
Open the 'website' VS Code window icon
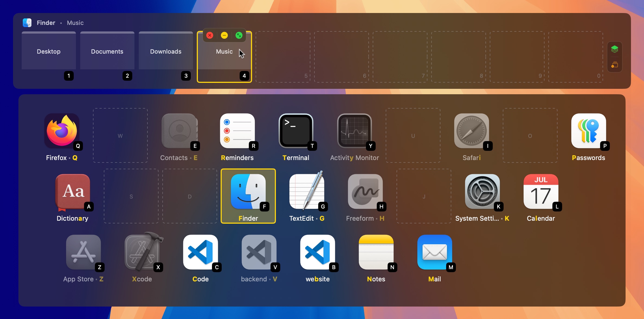coord(318,252)
